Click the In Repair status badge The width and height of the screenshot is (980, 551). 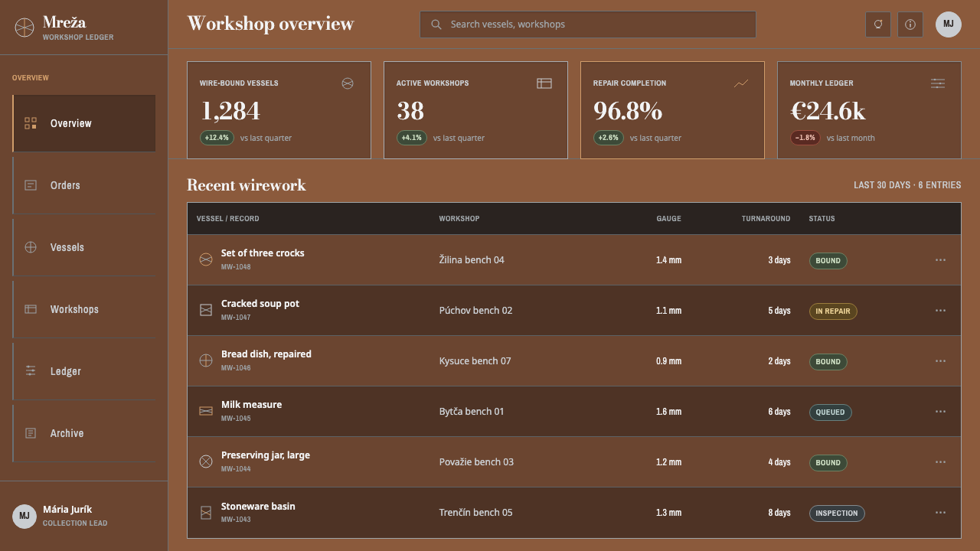pyautogui.click(x=833, y=311)
